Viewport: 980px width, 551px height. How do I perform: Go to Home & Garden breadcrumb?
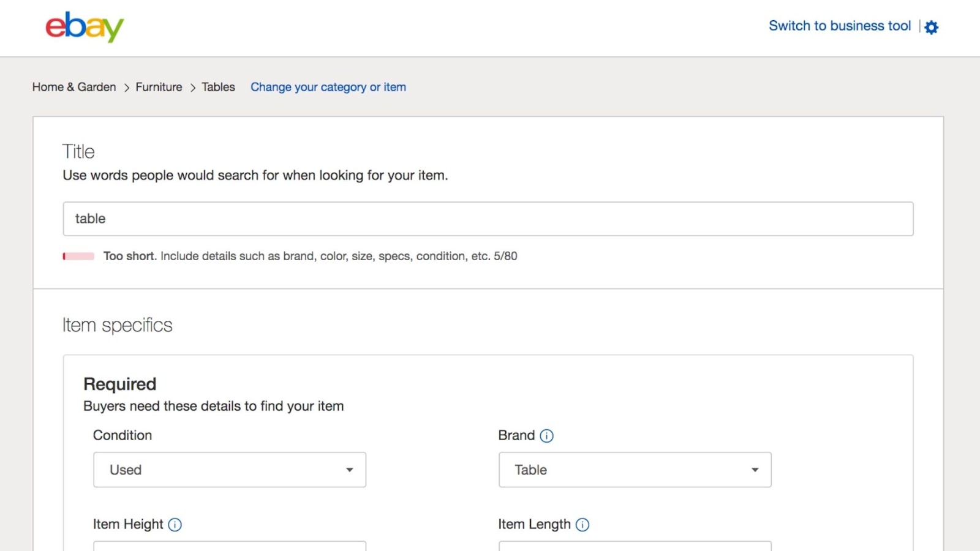(74, 87)
